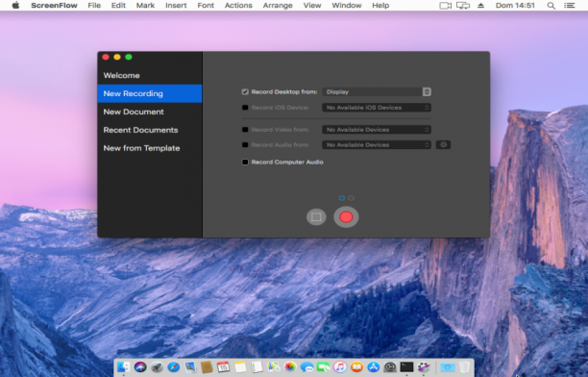Open Launchpad rocket icon in Dock
The width and height of the screenshot is (588, 377).
click(x=157, y=366)
